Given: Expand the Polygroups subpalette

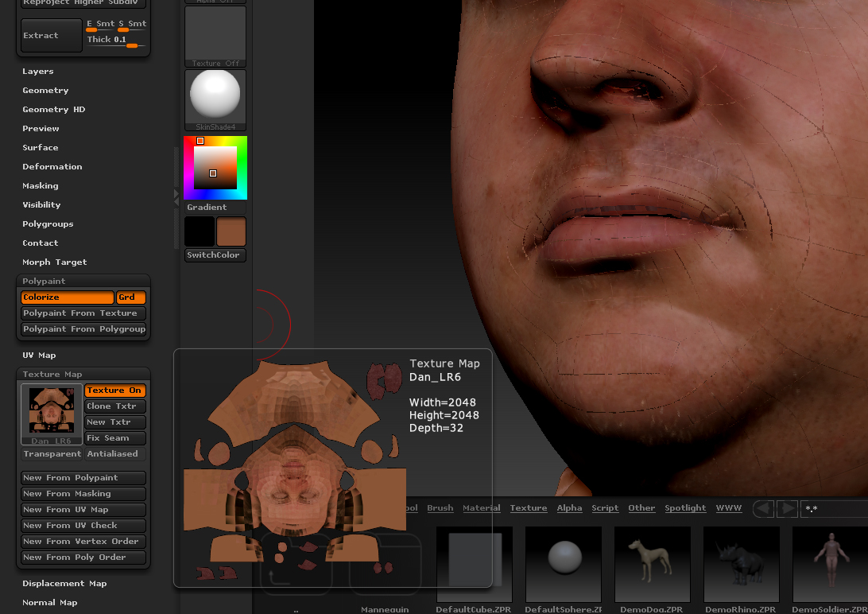Looking at the screenshot, I should tap(48, 224).
